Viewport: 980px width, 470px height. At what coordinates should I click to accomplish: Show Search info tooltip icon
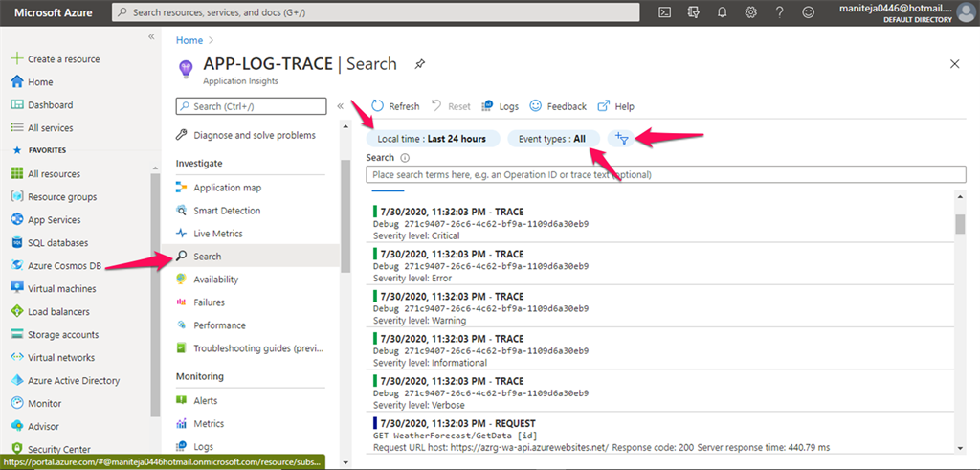[x=405, y=158]
